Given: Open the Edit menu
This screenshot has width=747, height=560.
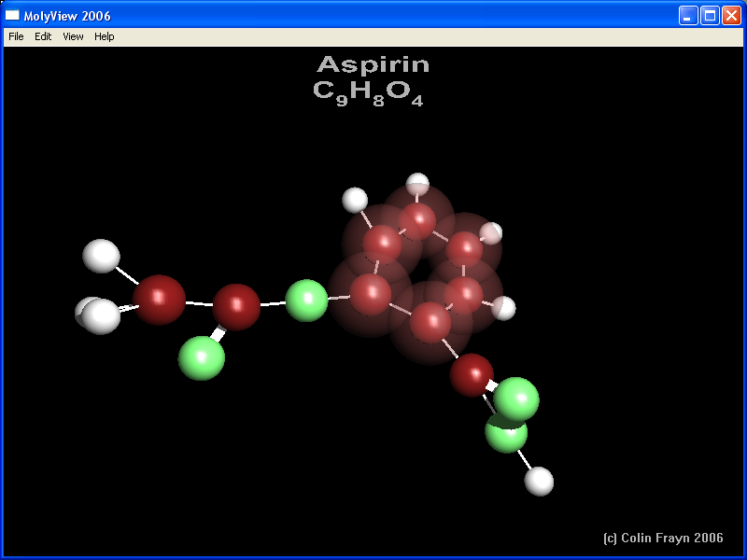Looking at the screenshot, I should 43,36.
